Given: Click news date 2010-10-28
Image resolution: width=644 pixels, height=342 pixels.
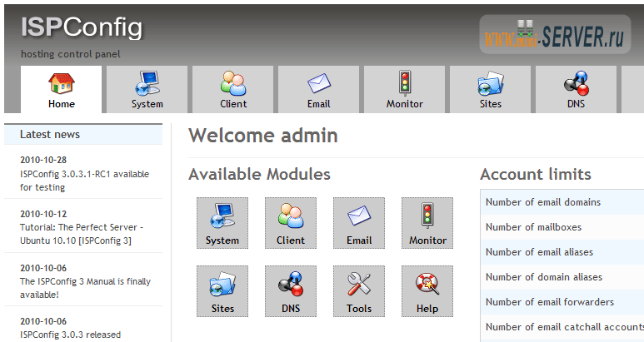Looking at the screenshot, I should pos(43,160).
